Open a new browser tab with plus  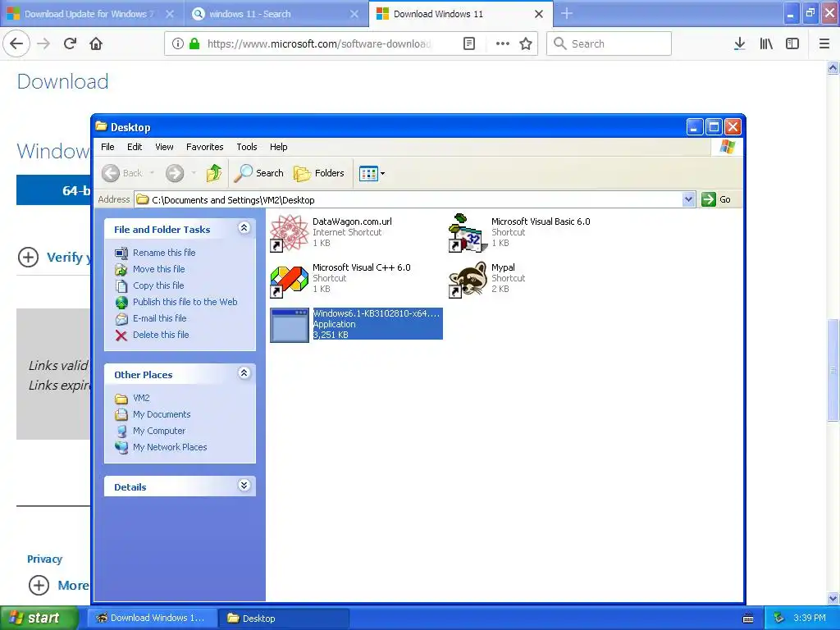click(567, 14)
